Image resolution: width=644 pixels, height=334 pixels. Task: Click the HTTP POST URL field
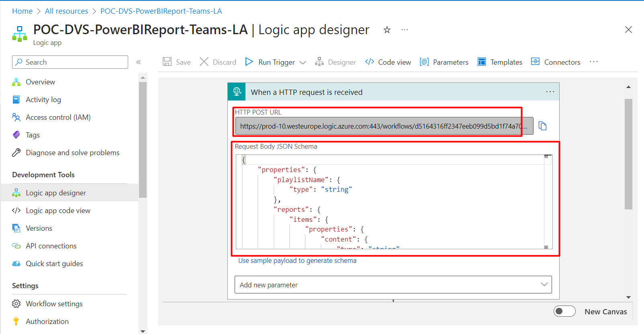pos(384,126)
